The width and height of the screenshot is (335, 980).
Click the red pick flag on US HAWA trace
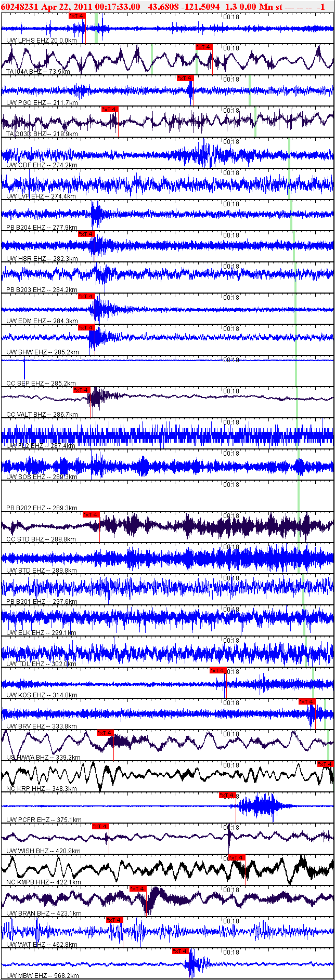tap(105, 733)
